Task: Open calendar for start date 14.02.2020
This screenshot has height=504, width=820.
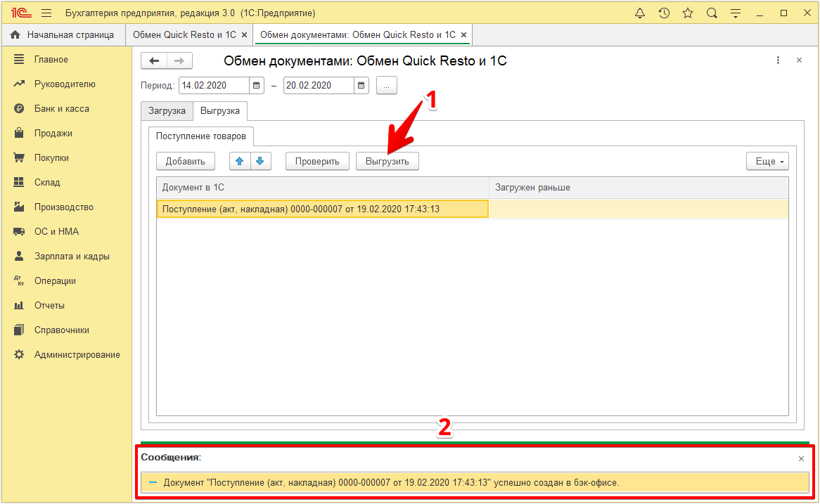Action: tap(256, 85)
